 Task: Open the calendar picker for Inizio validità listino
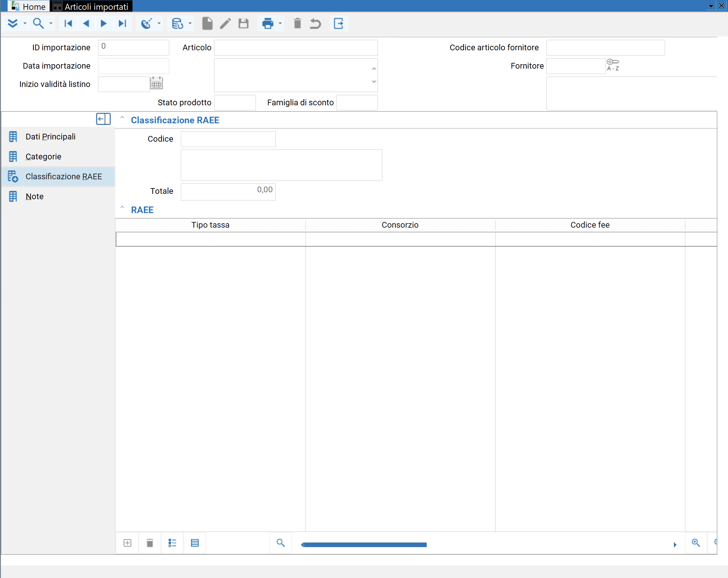[157, 83]
